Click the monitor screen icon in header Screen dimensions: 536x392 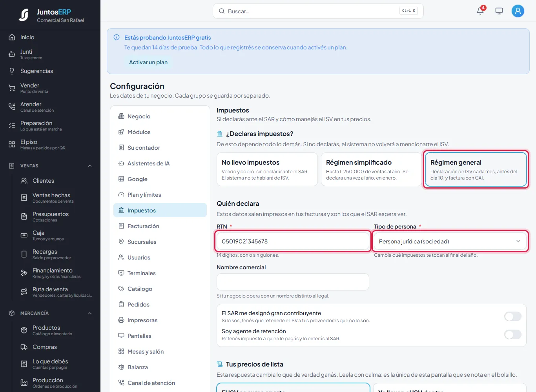click(x=499, y=11)
